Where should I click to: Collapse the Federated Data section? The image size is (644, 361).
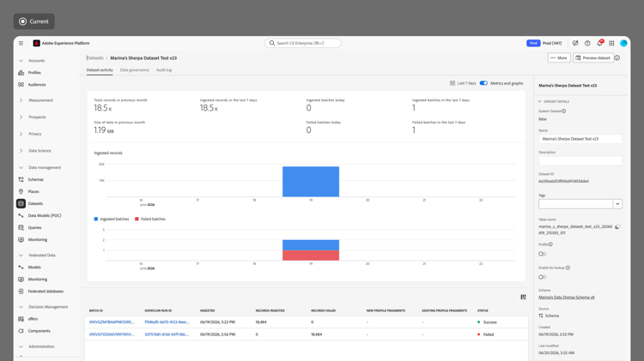(21, 256)
